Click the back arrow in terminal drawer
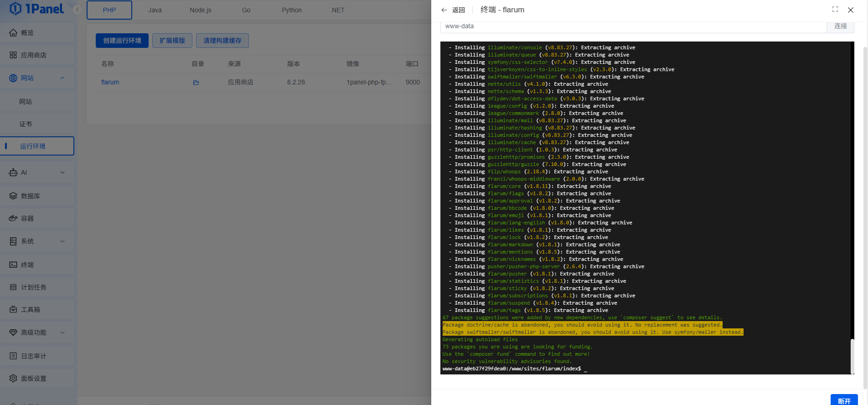 coord(444,10)
